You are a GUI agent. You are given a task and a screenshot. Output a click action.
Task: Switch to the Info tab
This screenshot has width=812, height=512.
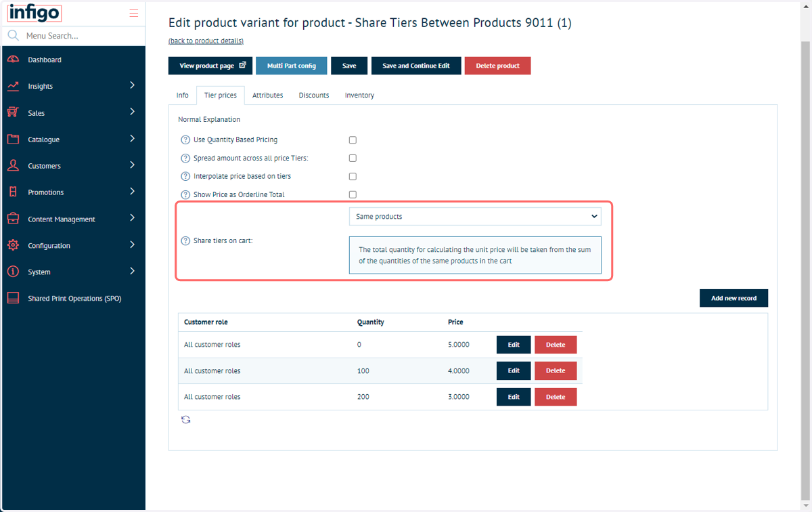point(183,95)
